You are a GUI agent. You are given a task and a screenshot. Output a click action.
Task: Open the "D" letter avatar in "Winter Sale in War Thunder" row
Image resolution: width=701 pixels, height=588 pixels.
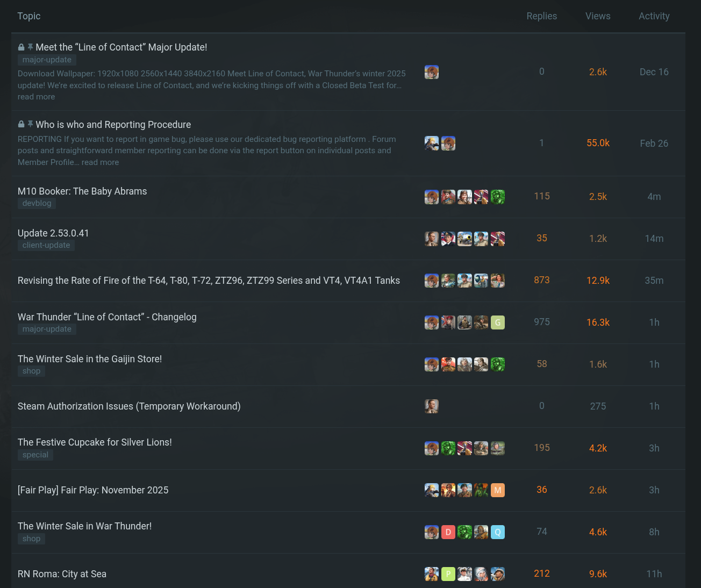(448, 532)
